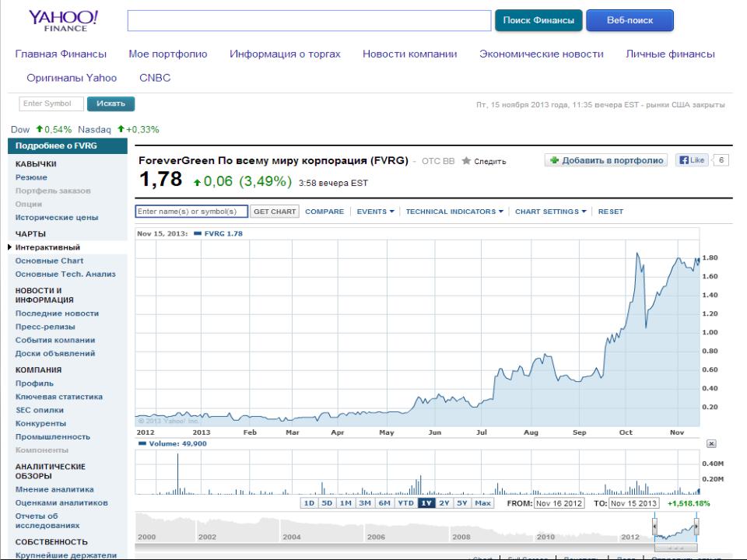Viewport: 747px width, 560px height.
Task: Open Мнение аналитика link
Action: click(54, 489)
